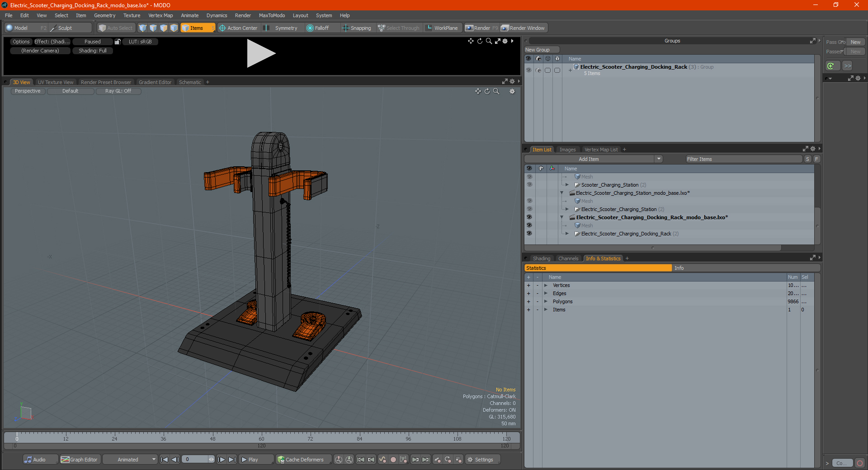Toggle first checkbox in Docking_Rack group row
868x470 pixels.
[547, 70]
